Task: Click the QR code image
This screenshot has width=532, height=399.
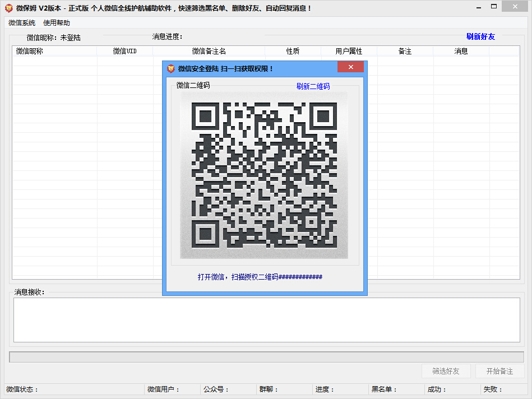Action: pyautogui.click(x=263, y=177)
